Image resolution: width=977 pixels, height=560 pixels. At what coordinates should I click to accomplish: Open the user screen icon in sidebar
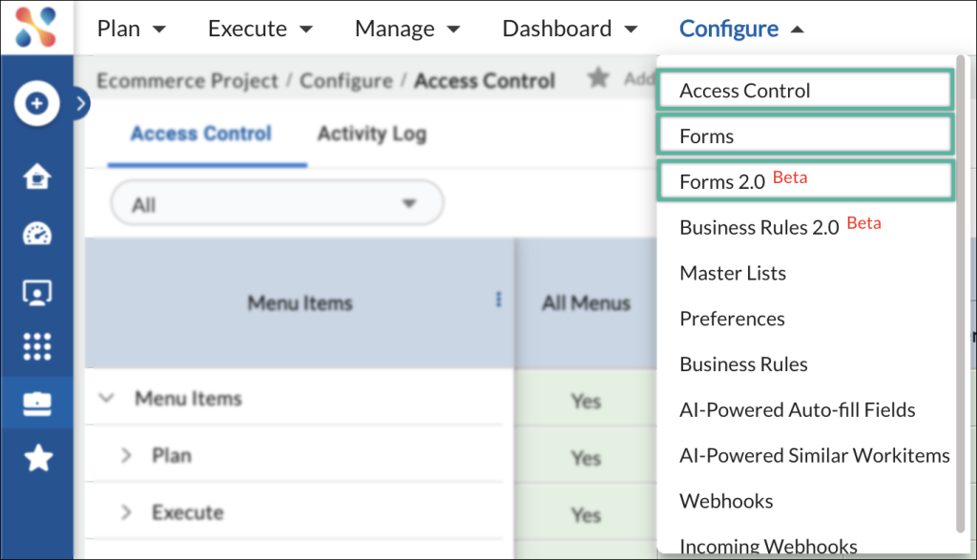(x=37, y=292)
